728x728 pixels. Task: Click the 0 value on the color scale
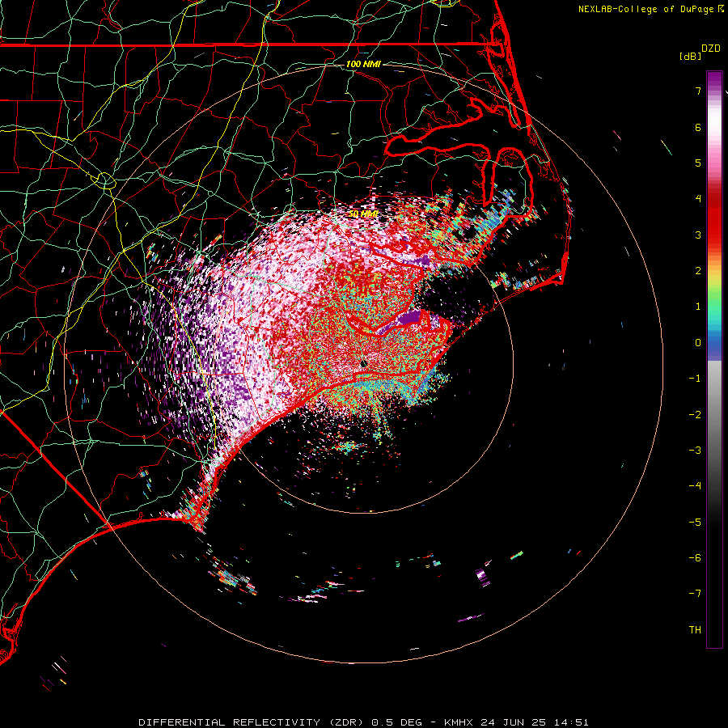698,343
